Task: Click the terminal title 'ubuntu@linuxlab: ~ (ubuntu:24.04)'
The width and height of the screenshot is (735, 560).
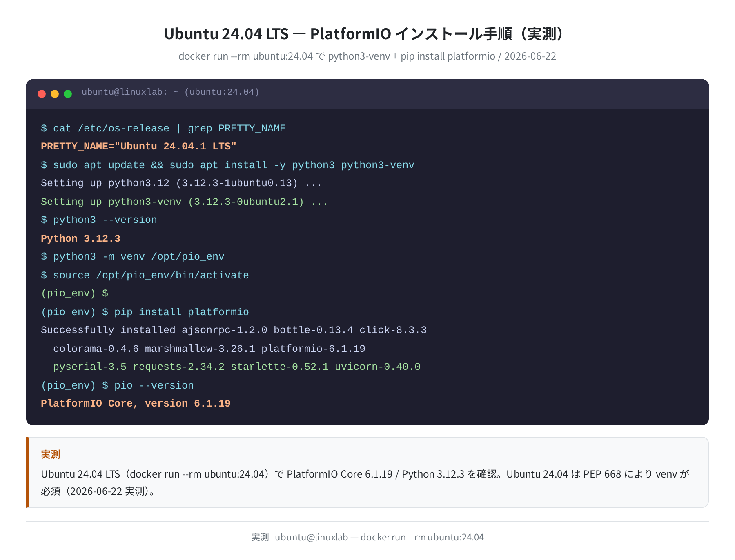Action: pos(170,92)
